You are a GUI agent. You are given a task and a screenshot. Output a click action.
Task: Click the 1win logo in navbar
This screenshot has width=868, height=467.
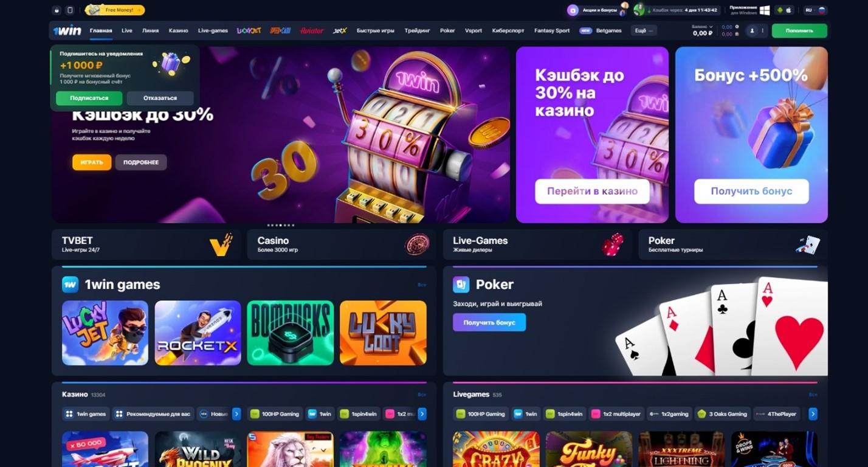(67, 30)
